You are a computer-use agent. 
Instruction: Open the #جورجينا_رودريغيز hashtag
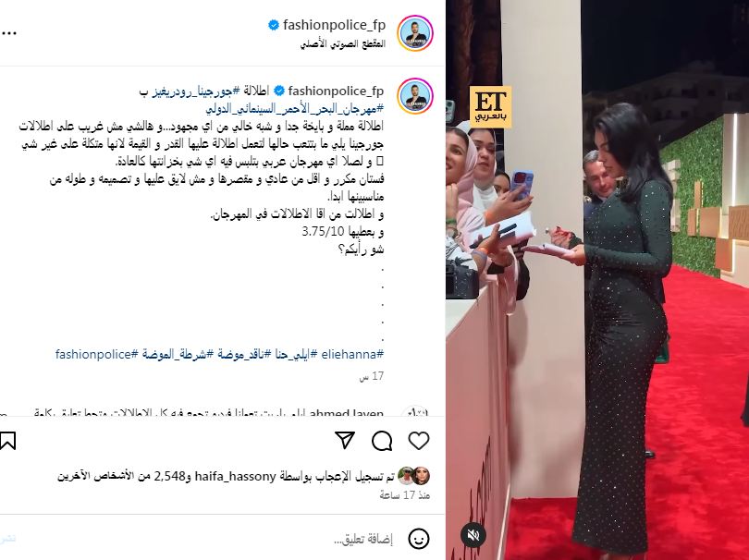(195, 91)
